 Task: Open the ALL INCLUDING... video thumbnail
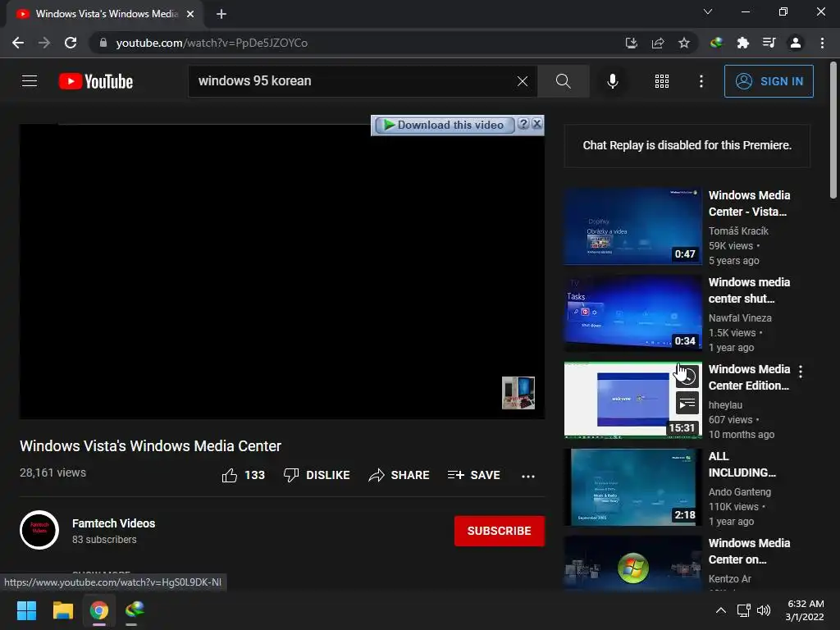point(632,487)
